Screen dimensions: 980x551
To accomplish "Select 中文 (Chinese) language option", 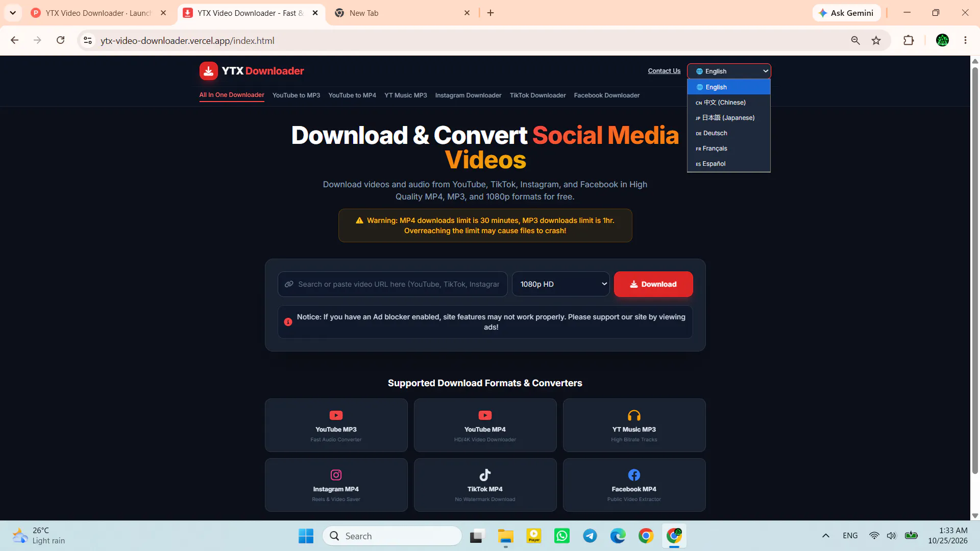I will [x=729, y=103].
